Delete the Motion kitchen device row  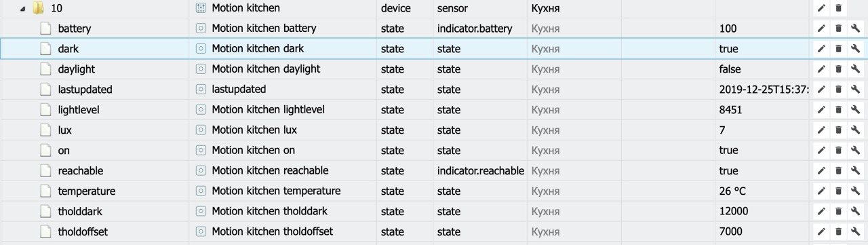point(838,8)
